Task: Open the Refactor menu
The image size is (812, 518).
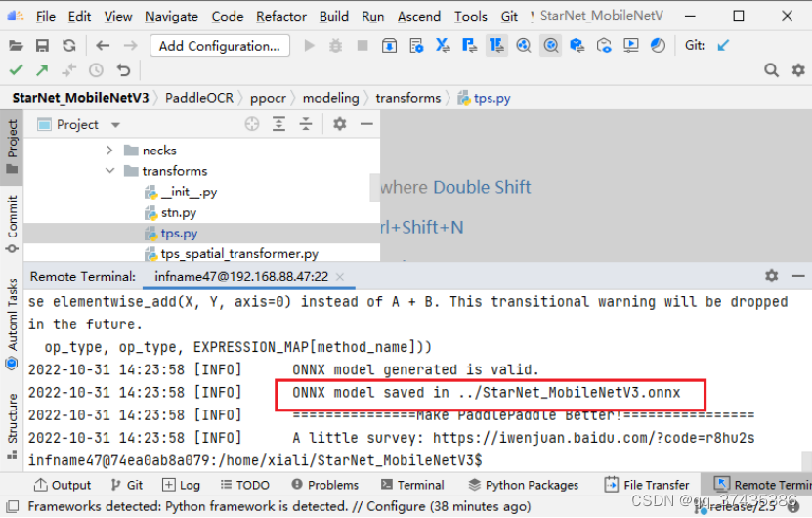Action: 281,17
